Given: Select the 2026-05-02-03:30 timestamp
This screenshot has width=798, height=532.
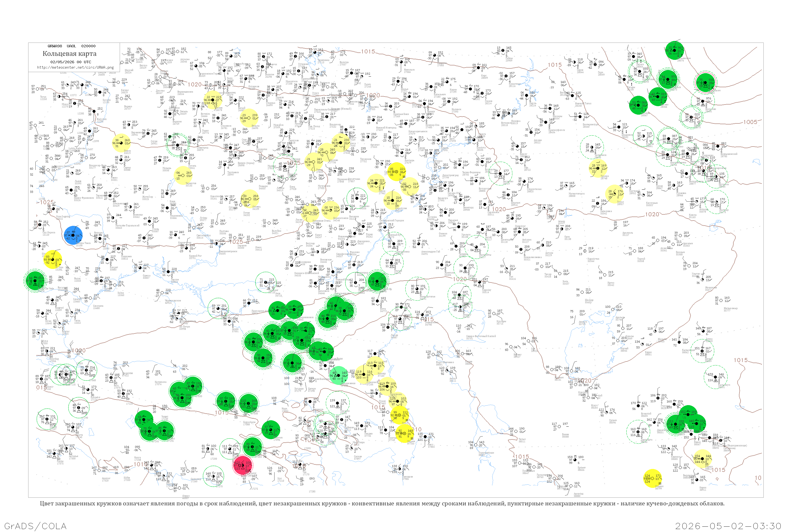Looking at the screenshot, I should pyautogui.click(x=728, y=526).
